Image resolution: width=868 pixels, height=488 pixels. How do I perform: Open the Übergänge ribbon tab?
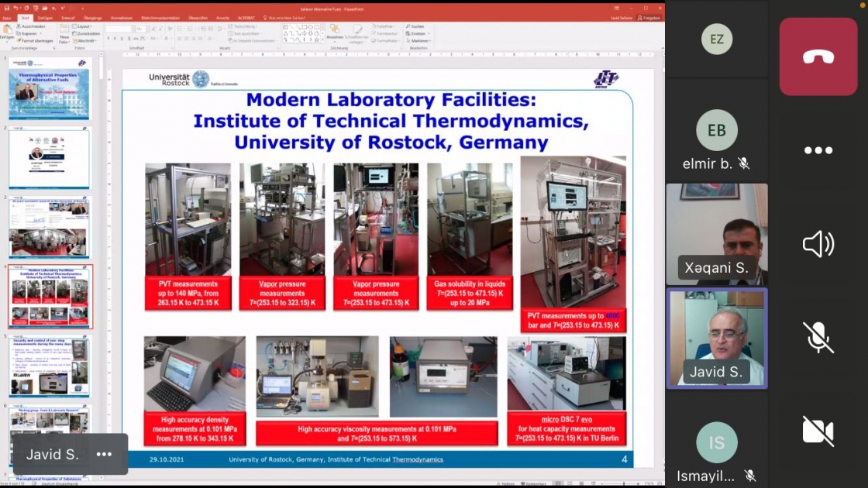coord(92,18)
